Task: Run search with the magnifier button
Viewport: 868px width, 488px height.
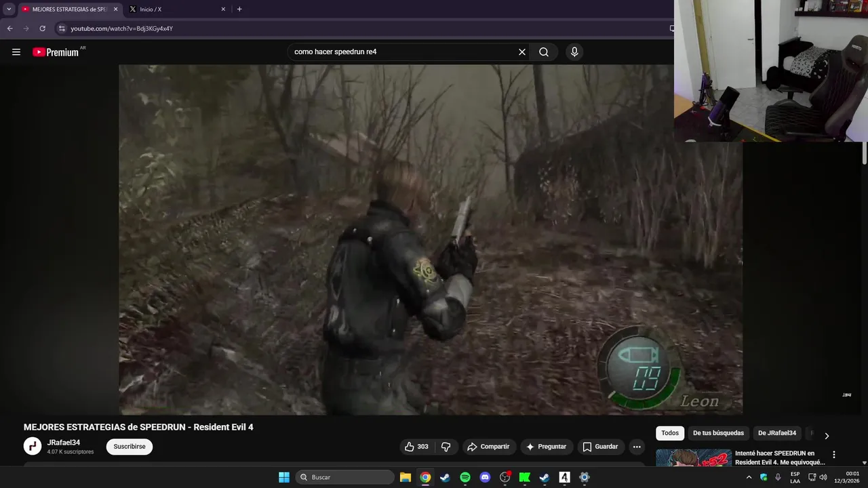Action: (544, 52)
